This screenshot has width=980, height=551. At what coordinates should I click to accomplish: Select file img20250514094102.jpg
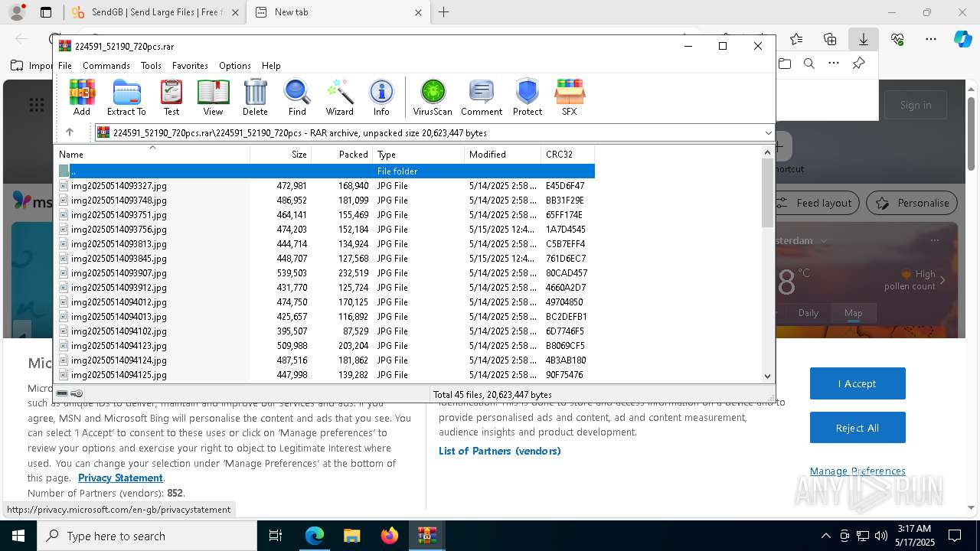325,331
